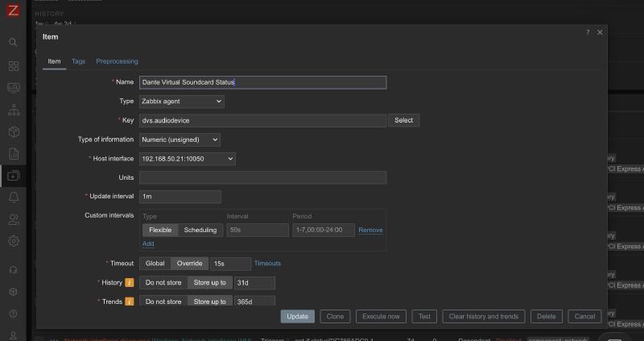
Task: Click the Select button next to Key
Action: point(404,120)
